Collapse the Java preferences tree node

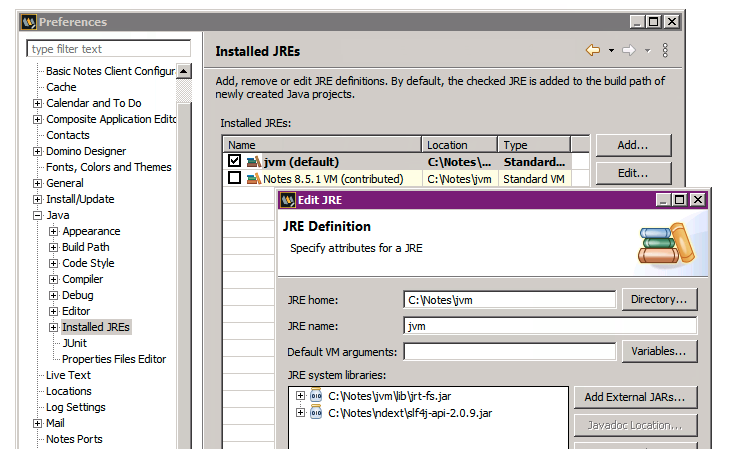(38, 215)
